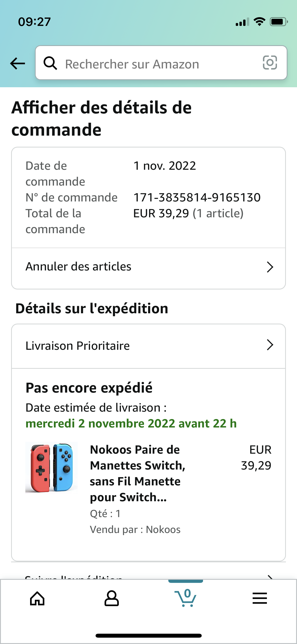Tap the green estimated delivery date text
The height and width of the screenshot is (644, 297).
131,424
